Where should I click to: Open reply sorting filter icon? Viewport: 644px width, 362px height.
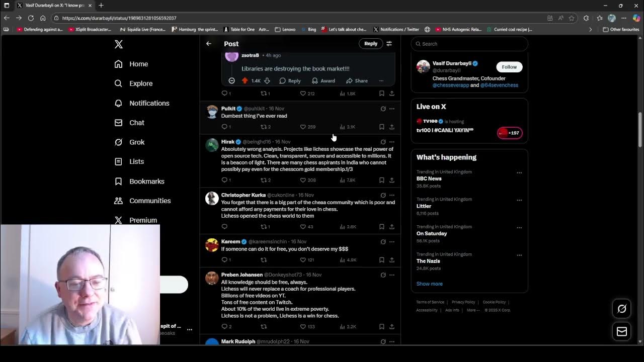[389, 44]
